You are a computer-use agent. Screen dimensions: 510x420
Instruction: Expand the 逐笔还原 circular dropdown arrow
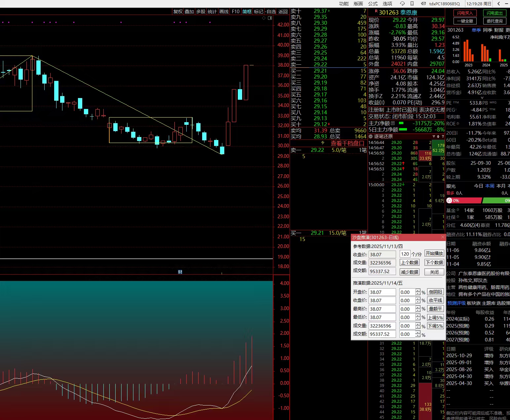[x=371, y=136]
